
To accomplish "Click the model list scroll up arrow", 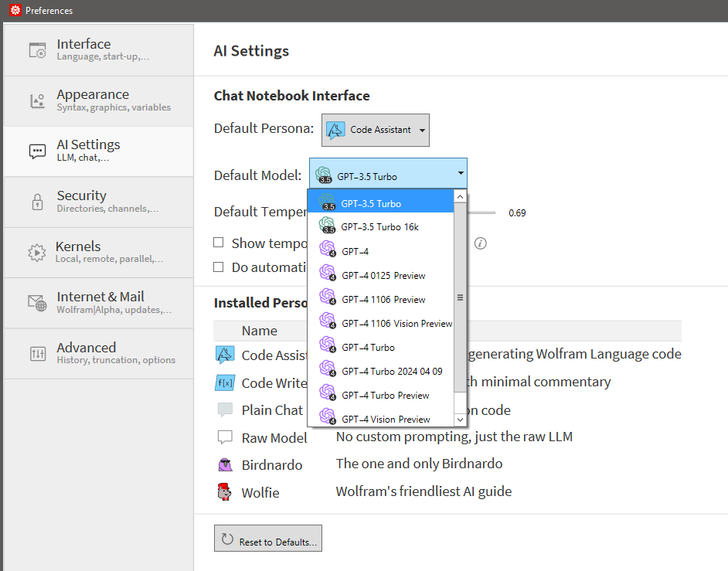I will [x=460, y=197].
